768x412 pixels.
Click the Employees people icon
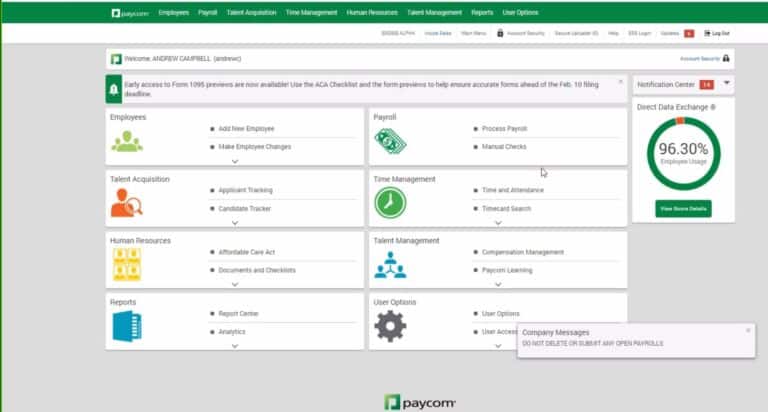127,142
